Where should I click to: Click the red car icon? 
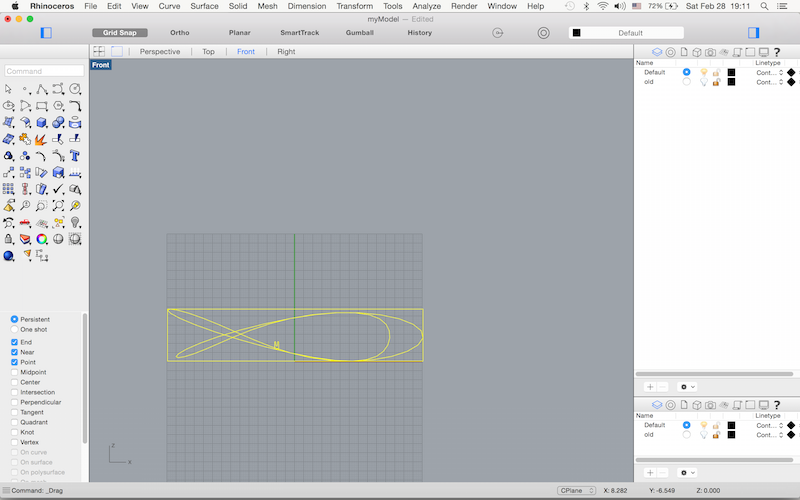pos(25,223)
